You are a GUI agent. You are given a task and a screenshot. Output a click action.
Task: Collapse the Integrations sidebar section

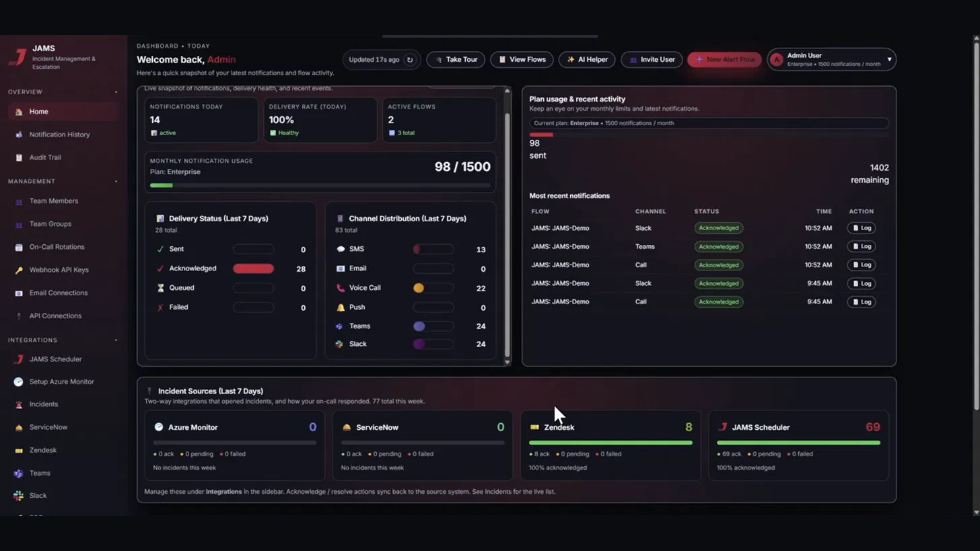(116, 340)
